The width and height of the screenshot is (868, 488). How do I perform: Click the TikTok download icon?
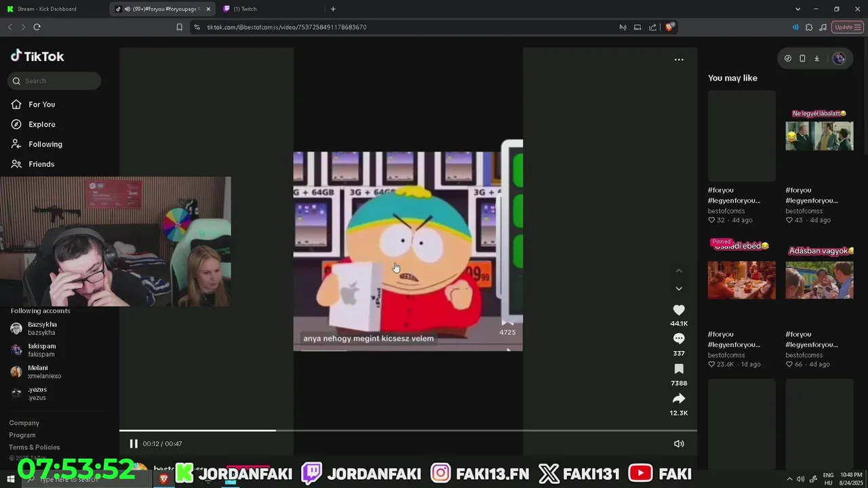(x=816, y=58)
